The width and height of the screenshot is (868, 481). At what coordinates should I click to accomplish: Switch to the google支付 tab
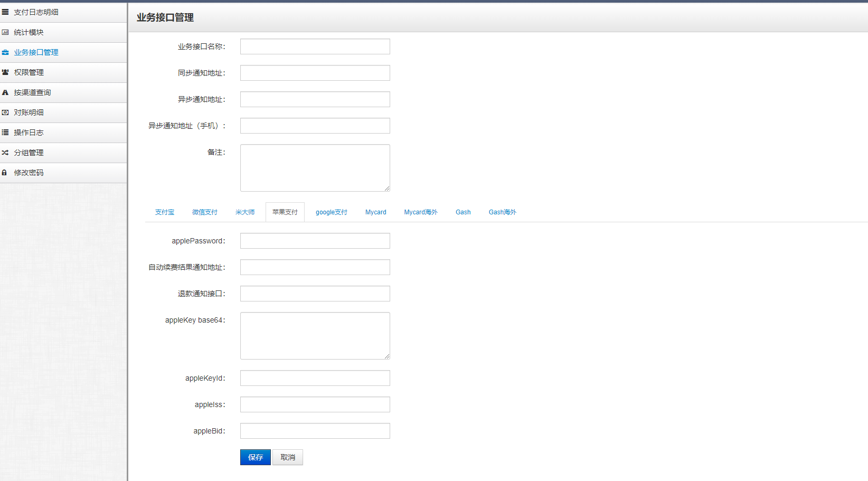pos(332,212)
